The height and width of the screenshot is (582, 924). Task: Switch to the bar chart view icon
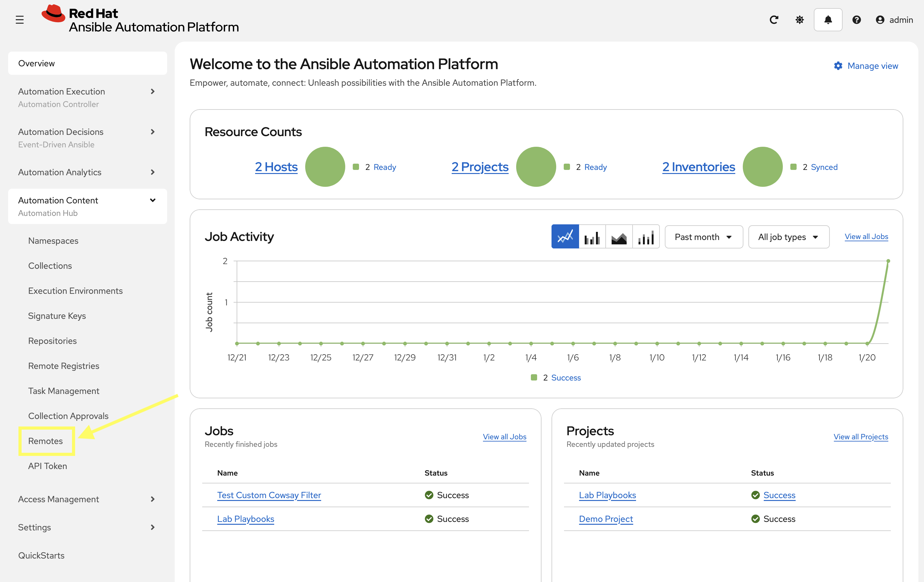592,237
